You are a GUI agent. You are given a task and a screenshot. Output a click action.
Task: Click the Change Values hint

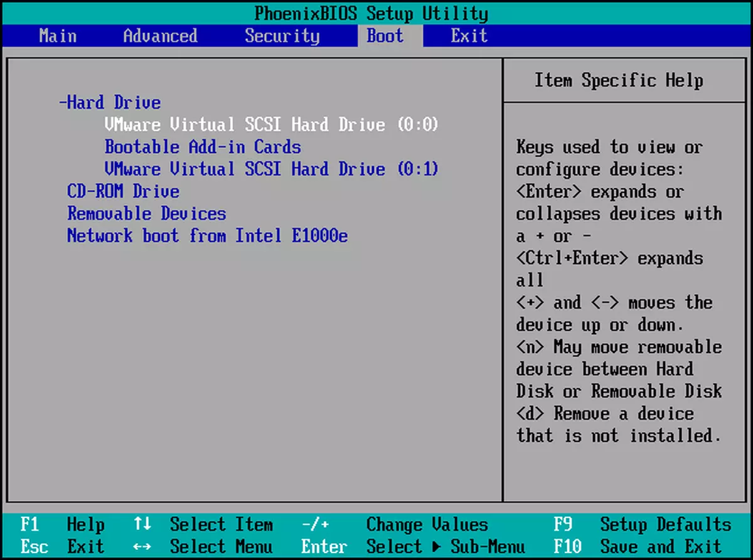click(x=427, y=524)
